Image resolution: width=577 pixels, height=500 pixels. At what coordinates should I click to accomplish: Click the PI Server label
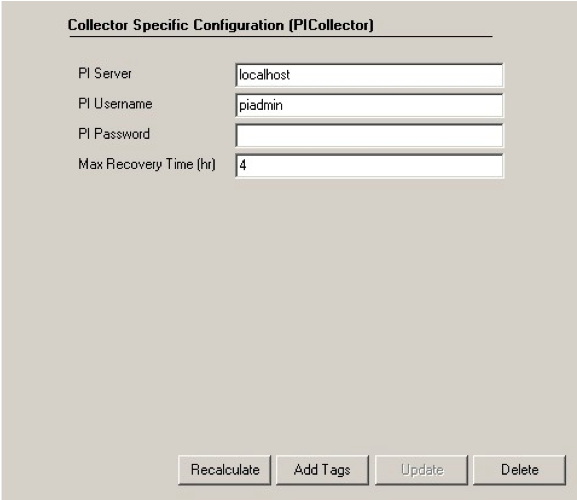click(x=105, y=73)
